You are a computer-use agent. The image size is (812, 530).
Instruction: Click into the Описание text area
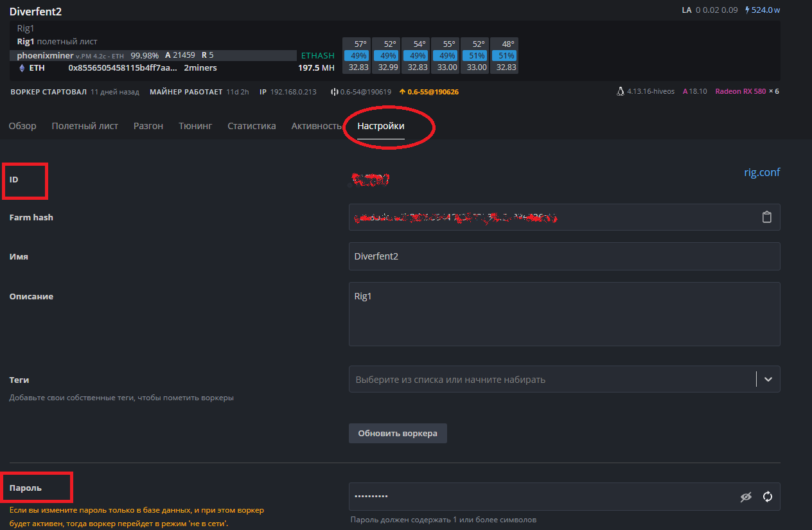point(564,314)
